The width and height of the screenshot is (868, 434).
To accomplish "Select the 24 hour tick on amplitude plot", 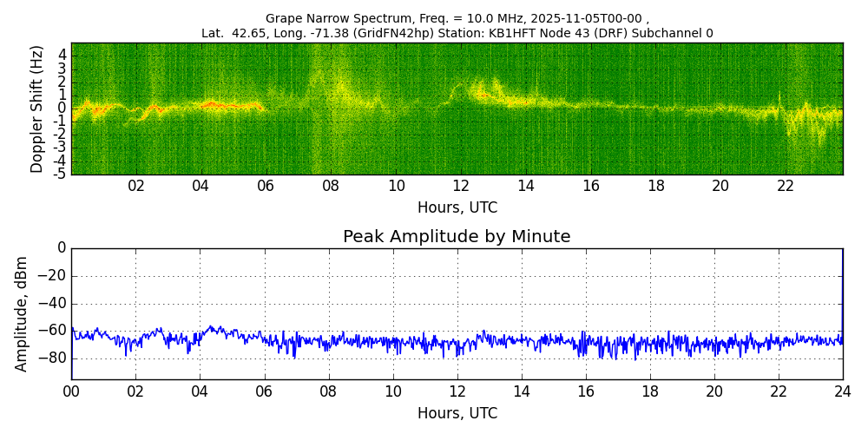I will (842, 391).
